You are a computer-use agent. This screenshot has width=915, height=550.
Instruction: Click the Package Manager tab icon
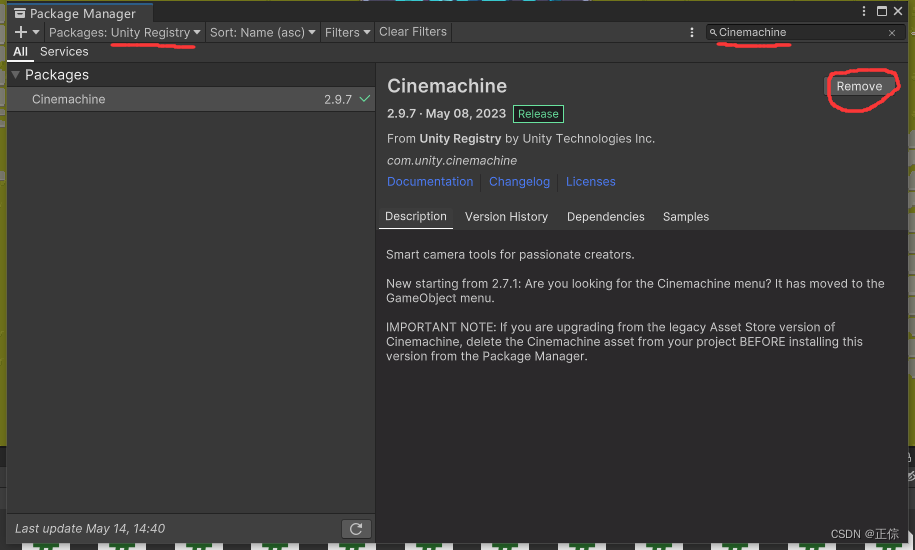click(20, 13)
